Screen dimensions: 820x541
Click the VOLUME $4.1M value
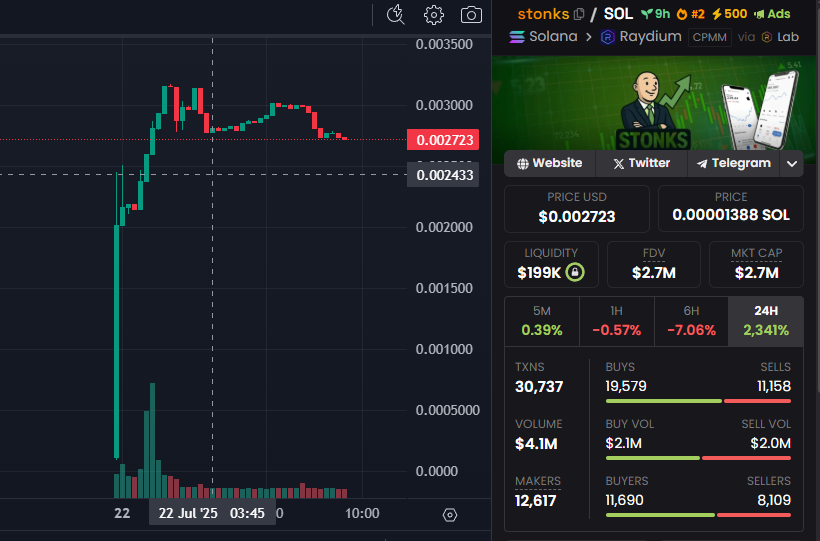click(x=536, y=444)
